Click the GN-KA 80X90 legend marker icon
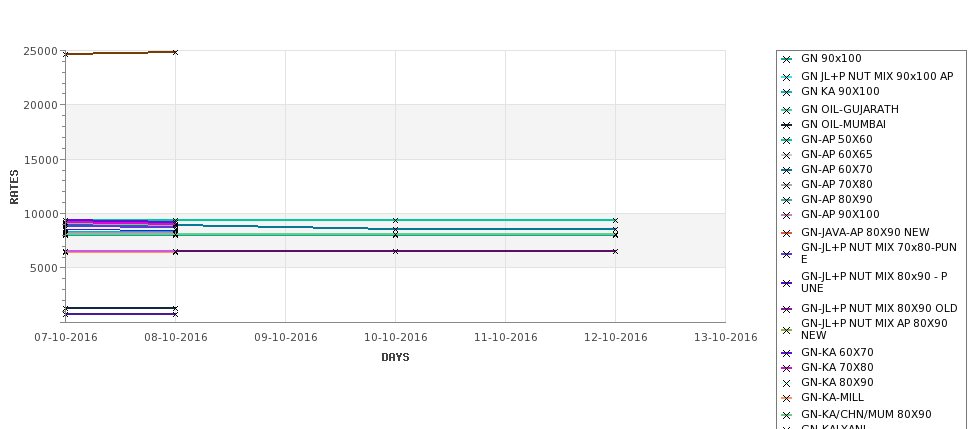The image size is (975, 429). coord(787,383)
